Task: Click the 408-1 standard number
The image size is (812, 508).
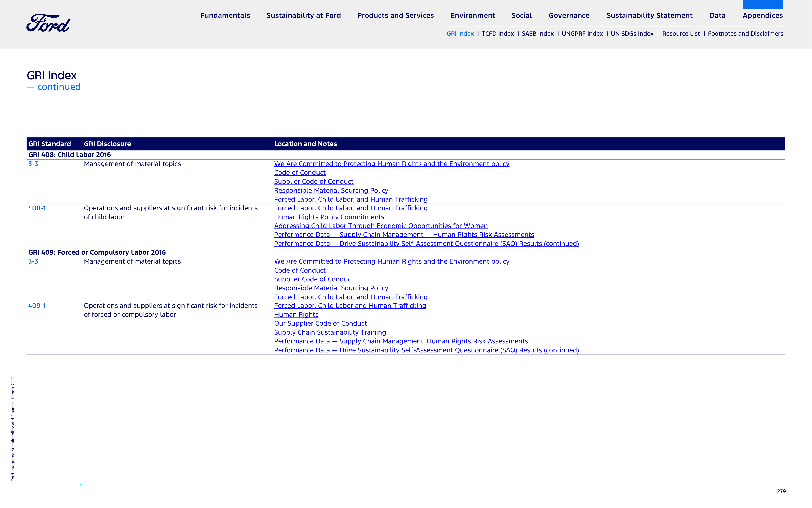Action: point(37,208)
